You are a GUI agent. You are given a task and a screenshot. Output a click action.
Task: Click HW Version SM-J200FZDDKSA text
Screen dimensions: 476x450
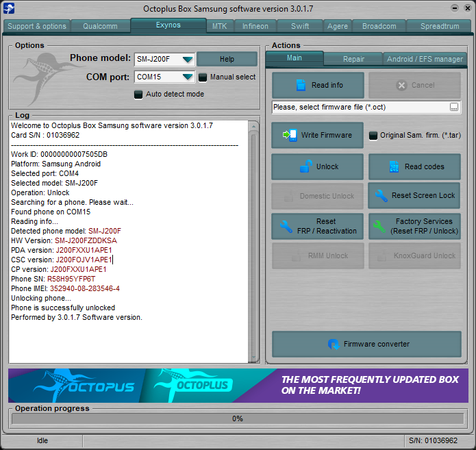click(86, 240)
